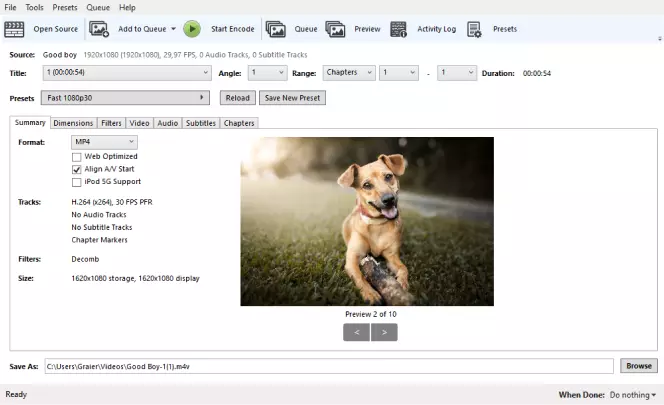Click the Save As file path field
The height and width of the screenshot is (405, 664).
coord(329,366)
